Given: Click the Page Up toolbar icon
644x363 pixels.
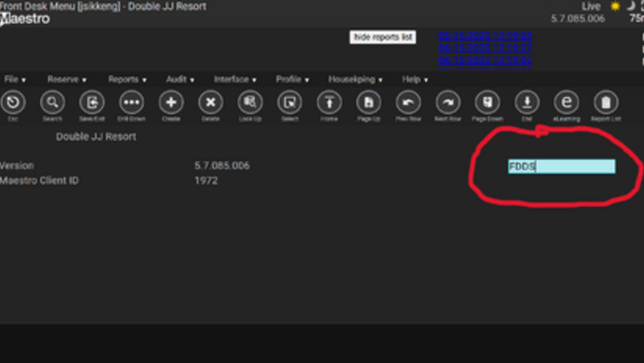Looking at the screenshot, I should [x=368, y=102].
